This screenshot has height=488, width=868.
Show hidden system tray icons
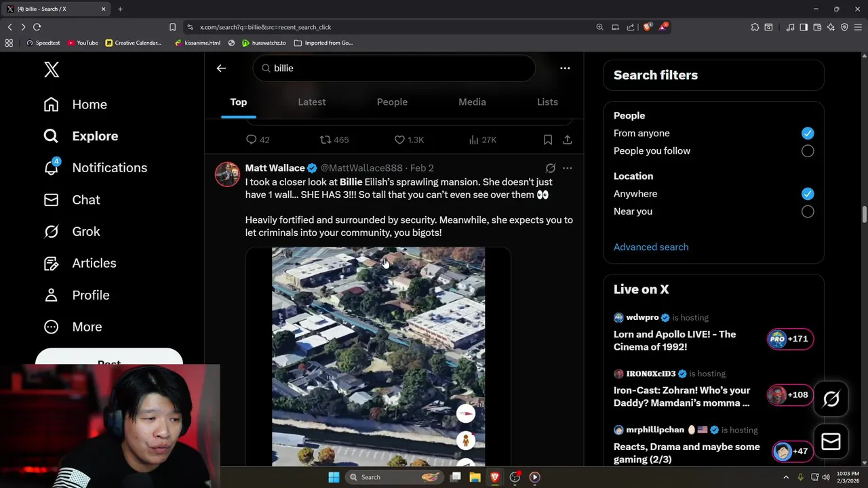pos(786,477)
